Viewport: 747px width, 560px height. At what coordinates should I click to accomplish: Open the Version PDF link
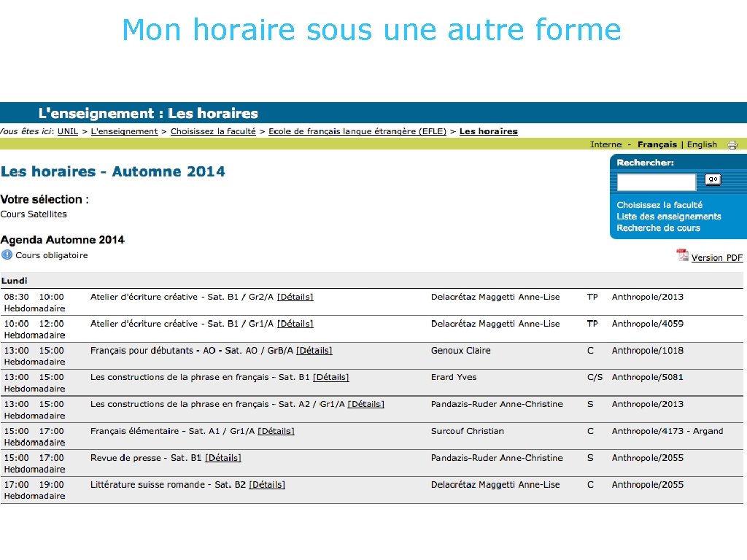pyautogui.click(x=716, y=257)
